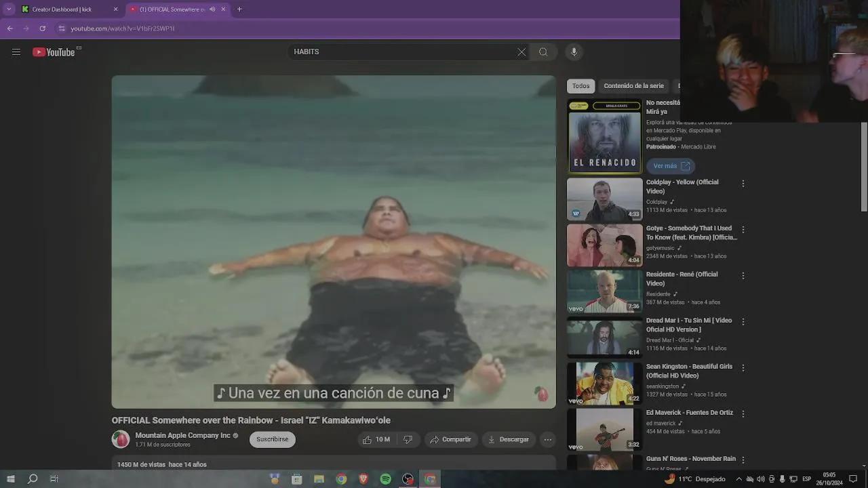Clear the HABITS search text with X
Image resolution: width=868 pixels, height=488 pixels.
[521, 52]
